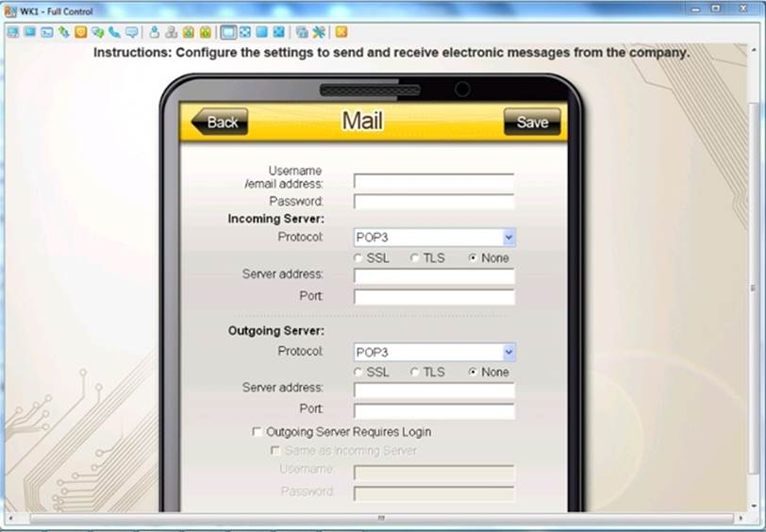Select None radio for Incoming Server
766x532 pixels.
click(x=473, y=258)
